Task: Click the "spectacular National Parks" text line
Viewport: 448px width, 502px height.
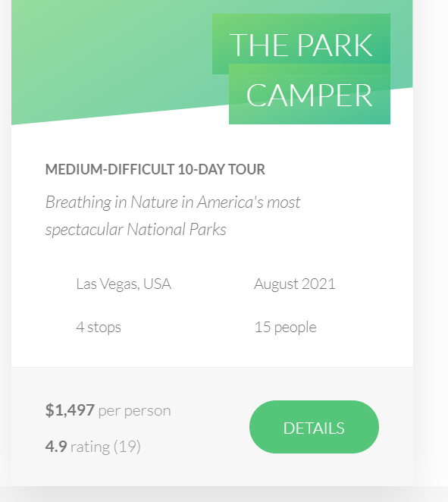Action: (136, 230)
